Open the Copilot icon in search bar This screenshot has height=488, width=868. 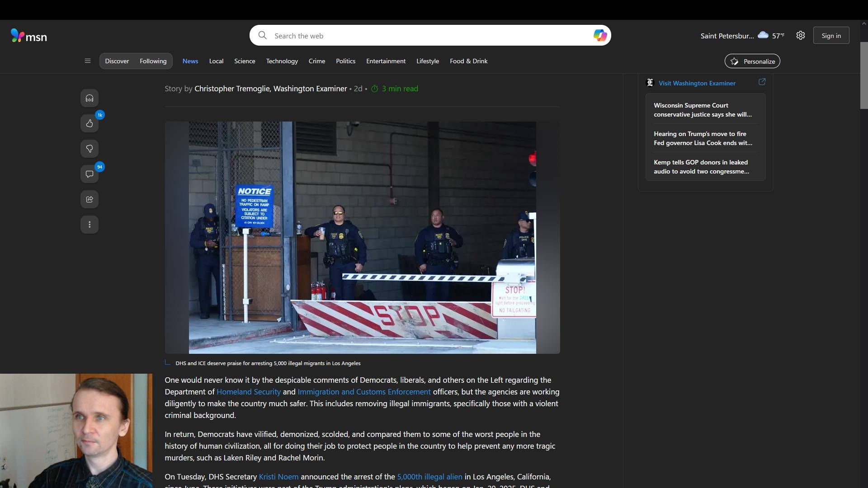[x=600, y=35]
